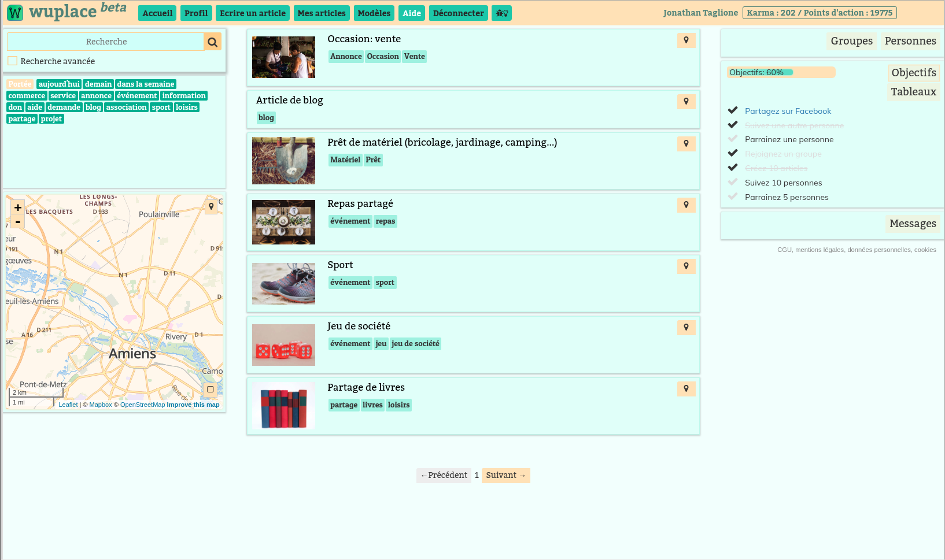Zoom in on the map
The width and height of the screenshot is (945, 560).
[x=18, y=207]
